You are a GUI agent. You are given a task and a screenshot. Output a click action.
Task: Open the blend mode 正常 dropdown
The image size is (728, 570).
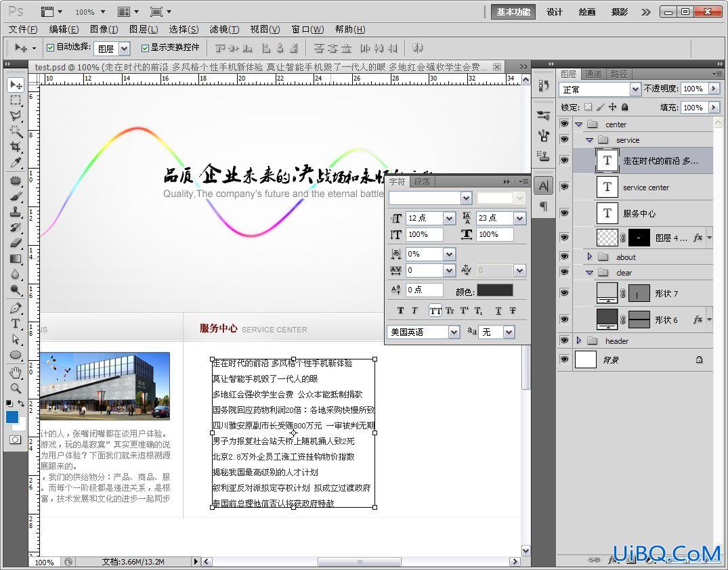coord(635,89)
